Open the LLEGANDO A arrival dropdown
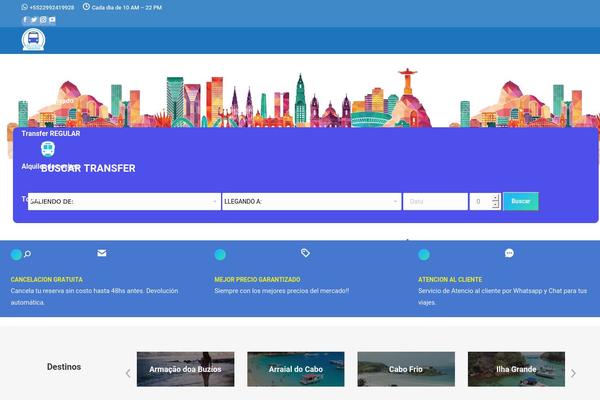600x400 pixels. click(311, 201)
